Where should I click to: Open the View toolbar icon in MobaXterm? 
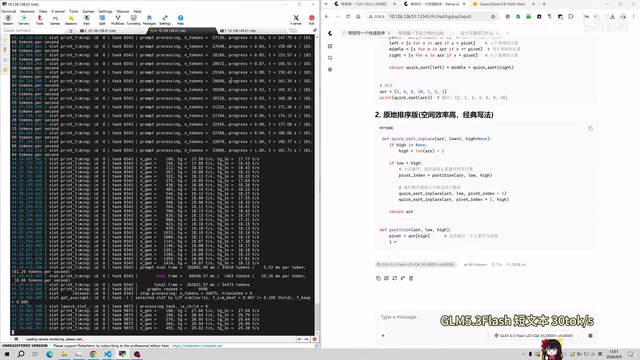click(x=87, y=20)
